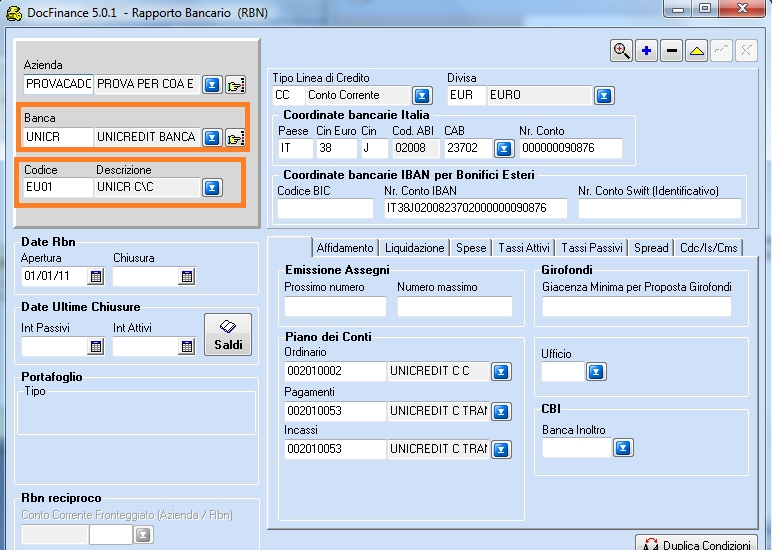Click the Codice field EU01

[58, 187]
